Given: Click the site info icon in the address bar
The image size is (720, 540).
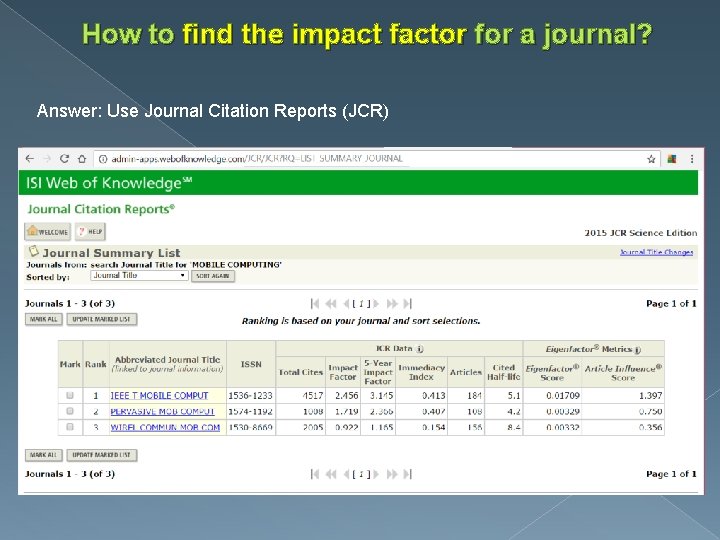Looking at the screenshot, I should tap(103, 159).
